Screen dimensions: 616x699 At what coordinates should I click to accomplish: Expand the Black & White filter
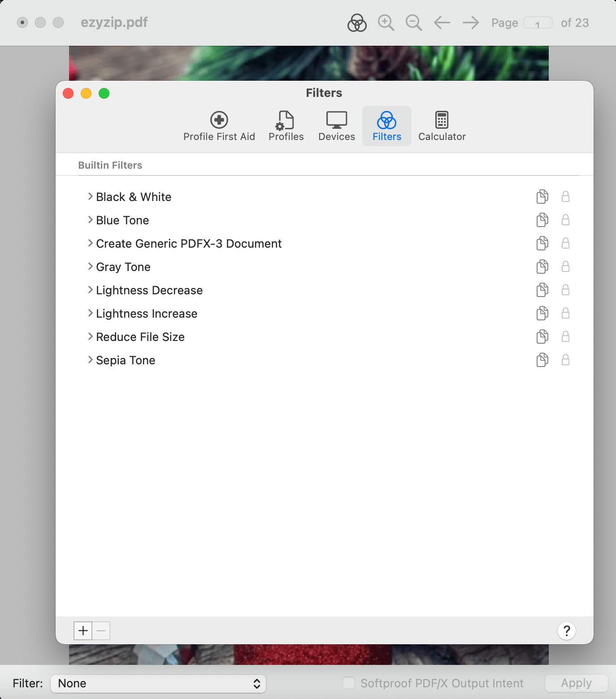[x=90, y=197]
